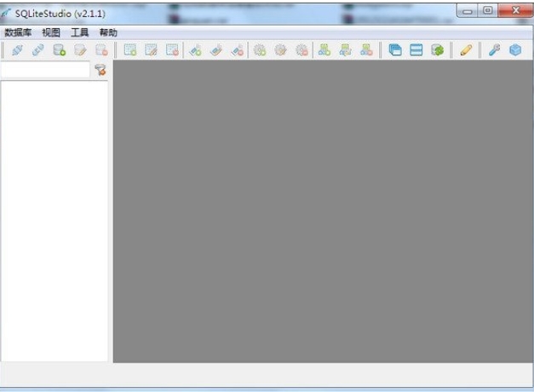The width and height of the screenshot is (534, 392).
Task: Click the edit trigger gear icon
Action: click(281, 50)
